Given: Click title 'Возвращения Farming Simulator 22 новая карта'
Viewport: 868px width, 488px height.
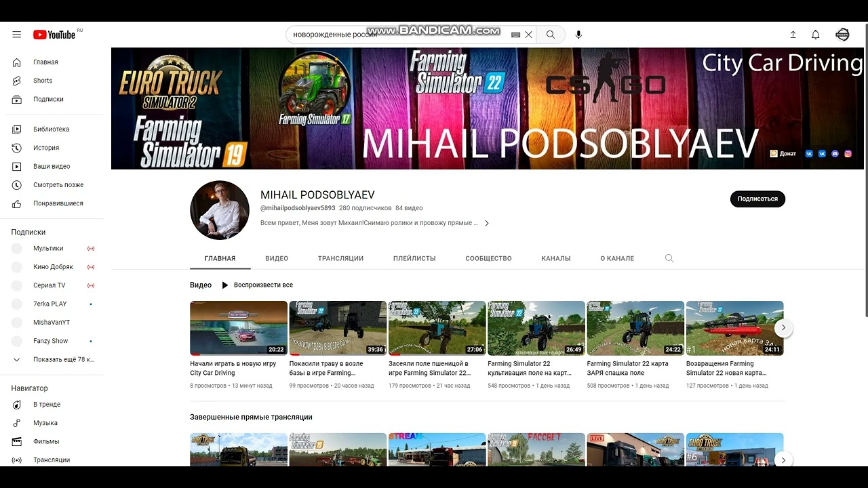Looking at the screenshot, I should pyautogui.click(x=727, y=368).
